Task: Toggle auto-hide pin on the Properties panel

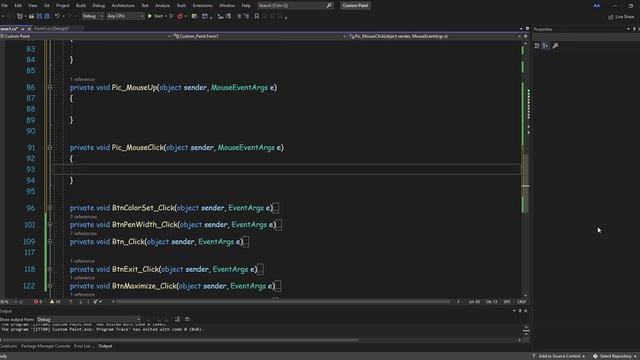Action: tap(634, 29)
